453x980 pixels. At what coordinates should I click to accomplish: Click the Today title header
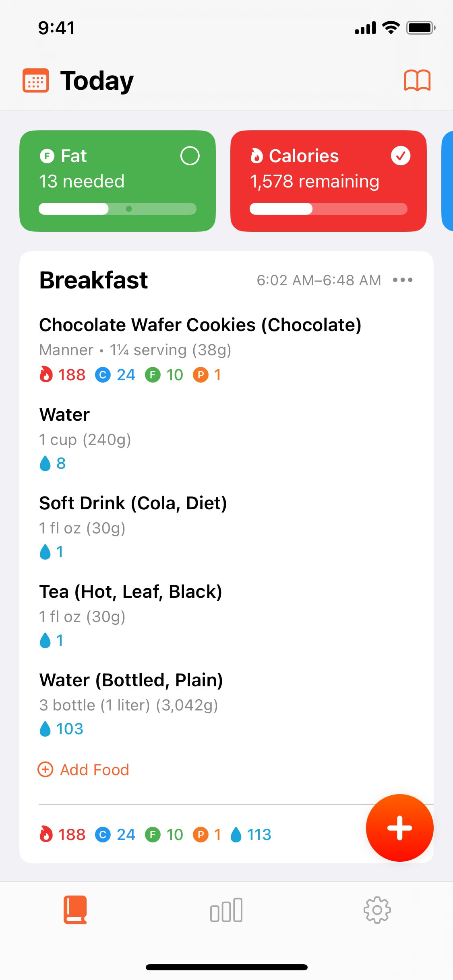(97, 81)
